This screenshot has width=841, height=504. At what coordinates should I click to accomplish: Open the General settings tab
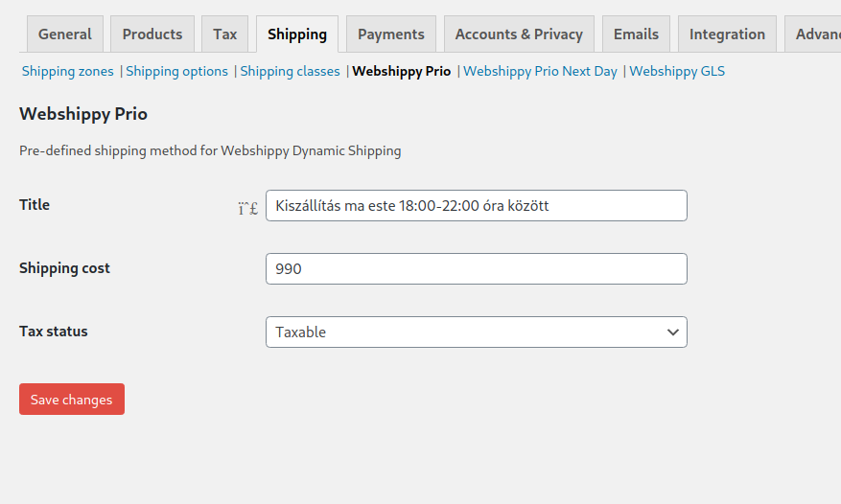click(x=65, y=34)
